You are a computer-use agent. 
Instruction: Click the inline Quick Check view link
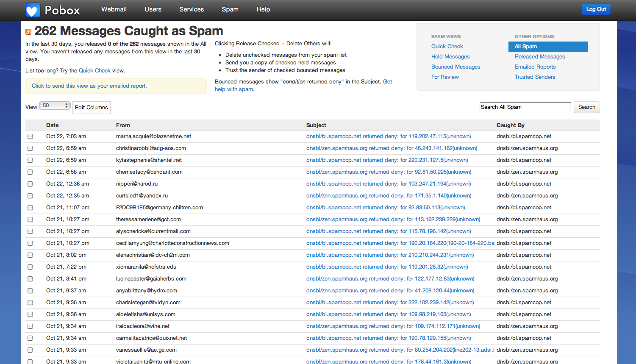94,71
